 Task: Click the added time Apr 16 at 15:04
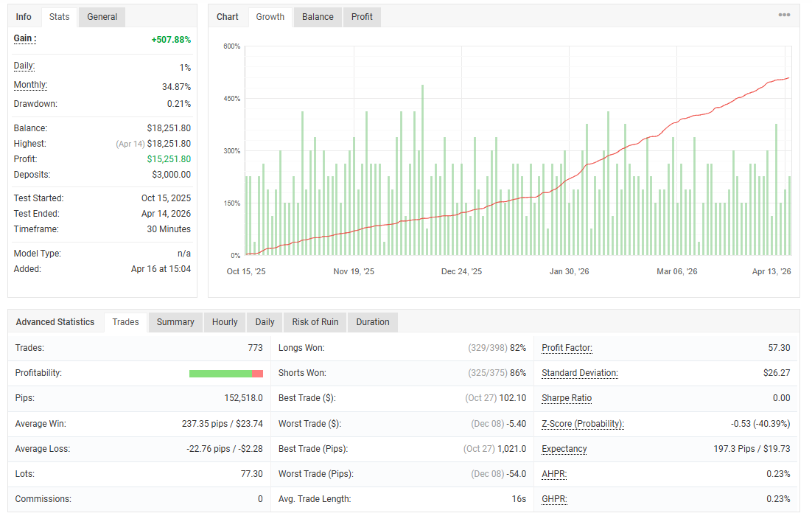161,269
